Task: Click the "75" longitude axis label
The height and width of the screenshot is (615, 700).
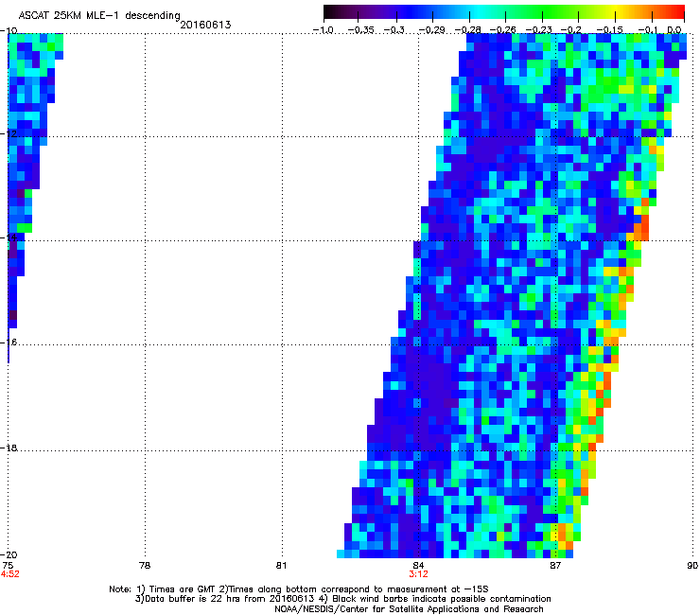Action: pyautogui.click(x=8, y=566)
